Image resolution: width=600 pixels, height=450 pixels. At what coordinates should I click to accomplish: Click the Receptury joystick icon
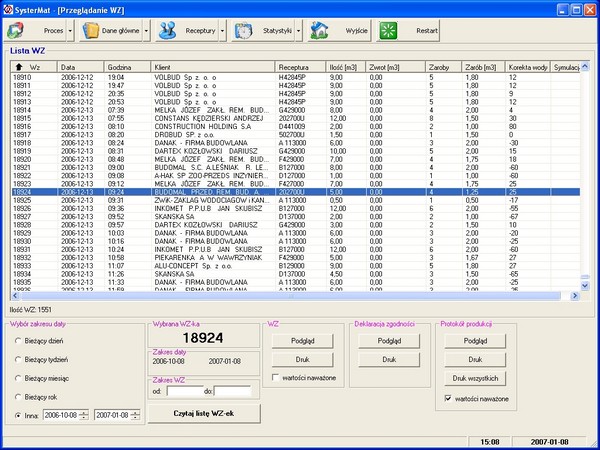coord(167,31)
